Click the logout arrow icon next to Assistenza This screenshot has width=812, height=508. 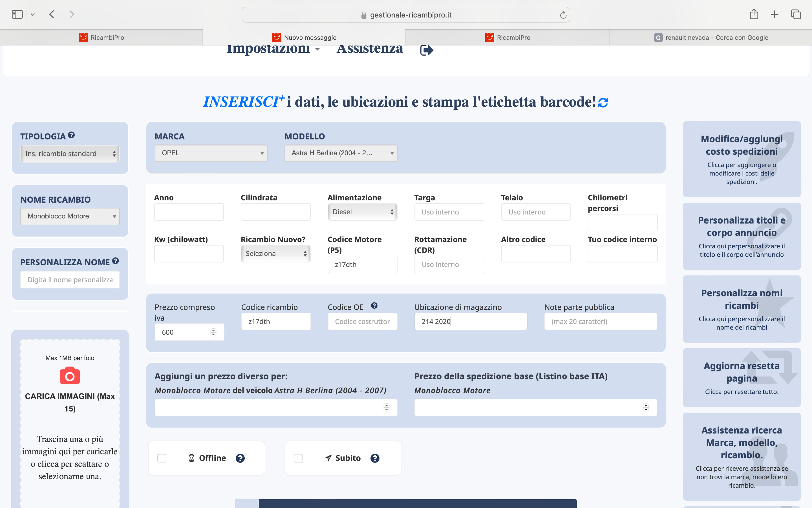click(x=427, y=50)
